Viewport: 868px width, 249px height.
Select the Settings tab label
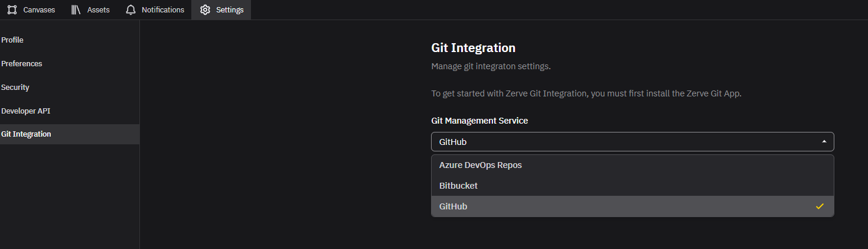(x=230, y=10)
